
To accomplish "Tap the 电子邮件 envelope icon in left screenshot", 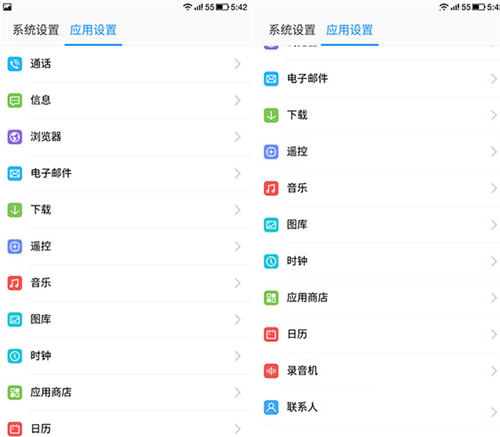I will (x=15, y=173).
